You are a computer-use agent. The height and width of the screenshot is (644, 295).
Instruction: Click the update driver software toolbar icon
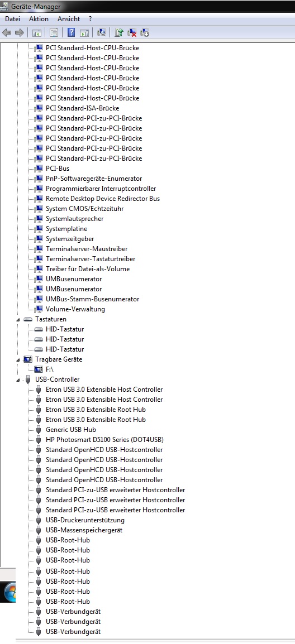coord(120,32)
